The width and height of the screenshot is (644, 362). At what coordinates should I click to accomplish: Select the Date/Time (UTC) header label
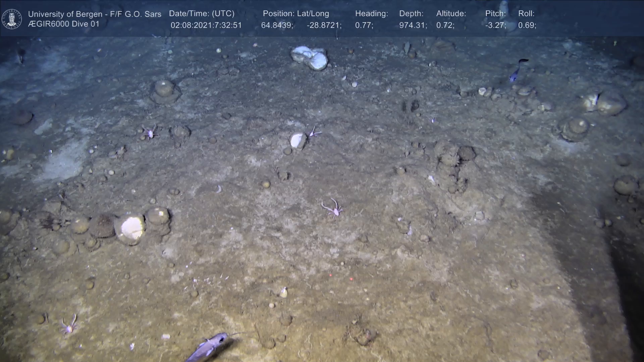[x=202, y=14]
